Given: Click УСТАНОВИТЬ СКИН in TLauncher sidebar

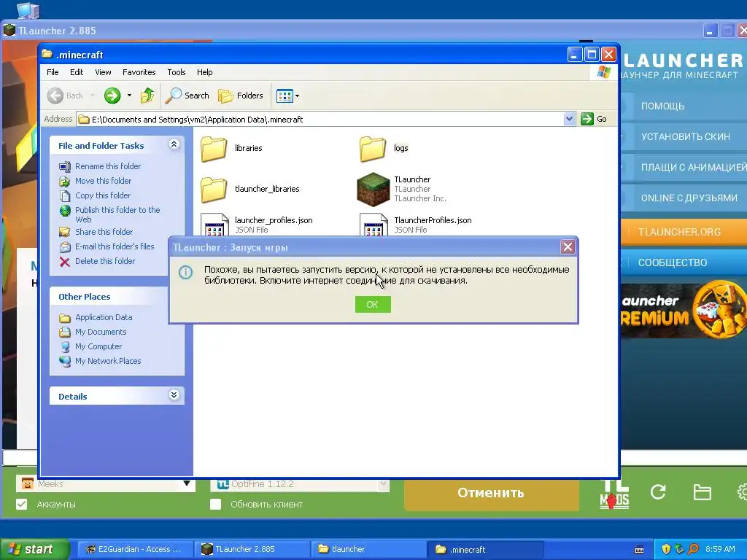Looking at the screenshot, I should coord(684,136).
